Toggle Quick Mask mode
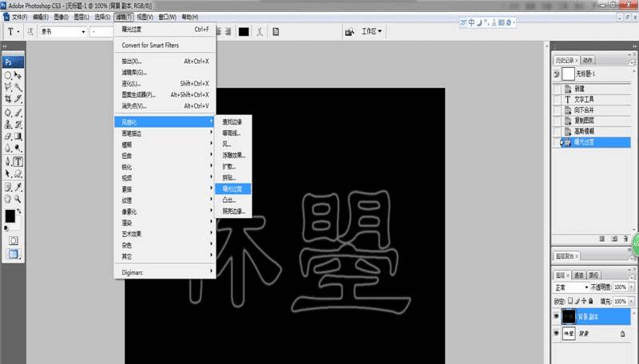This screenshot has height=364, width=639. click(x=13, y=240)
